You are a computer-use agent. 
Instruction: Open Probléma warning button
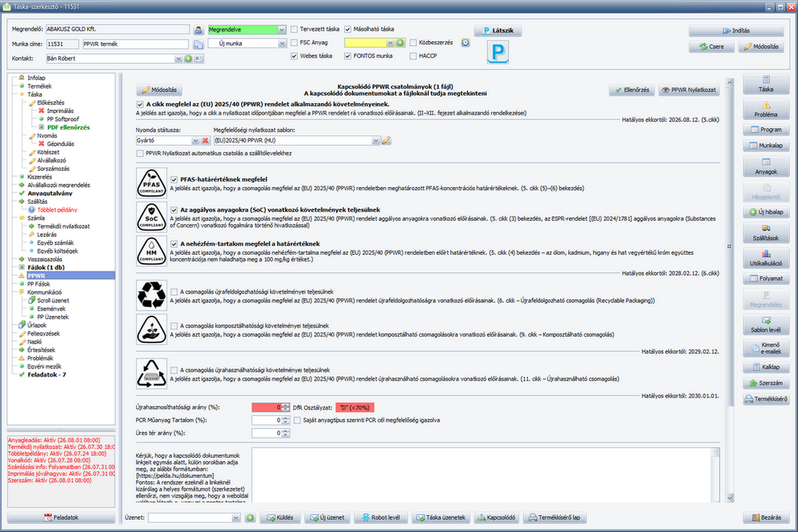766,110
